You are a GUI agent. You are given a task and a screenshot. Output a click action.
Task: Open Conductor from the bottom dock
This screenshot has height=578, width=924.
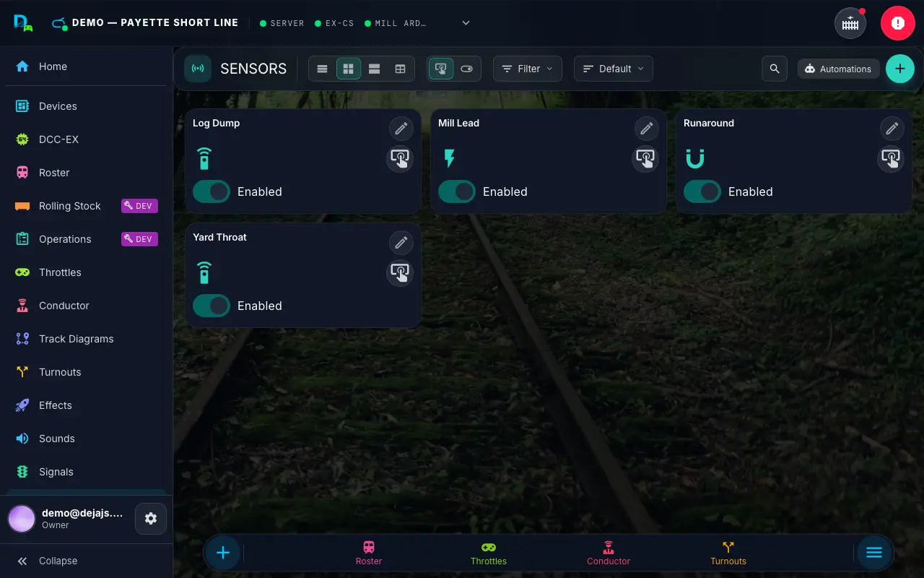coord(609,553)
